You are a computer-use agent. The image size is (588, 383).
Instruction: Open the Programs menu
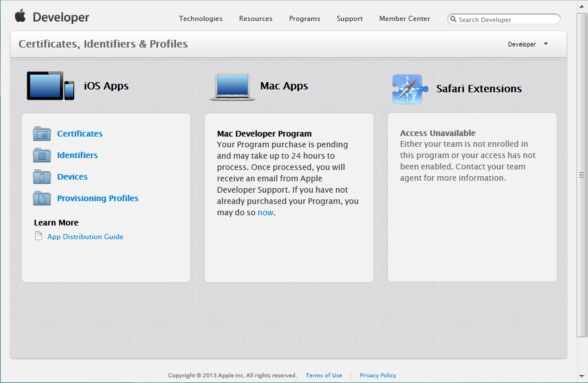pyautogui.click(x=304, y=19)
